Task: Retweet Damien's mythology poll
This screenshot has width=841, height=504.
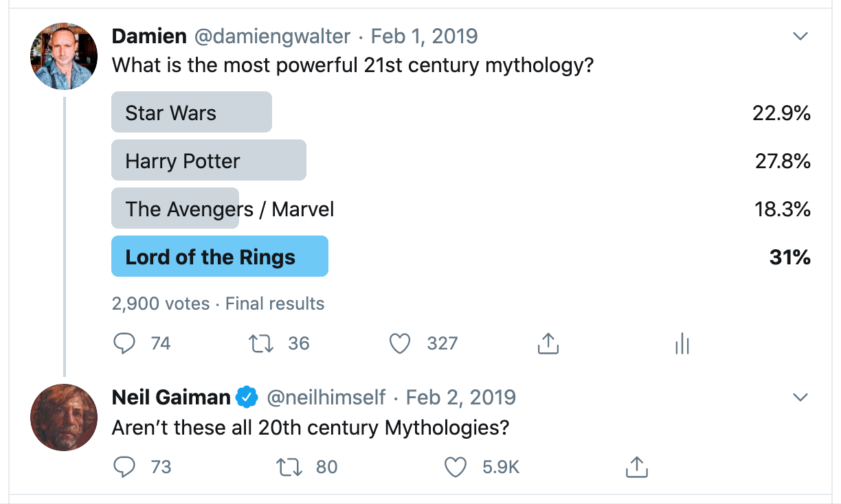Action: [x=261, y=343]
